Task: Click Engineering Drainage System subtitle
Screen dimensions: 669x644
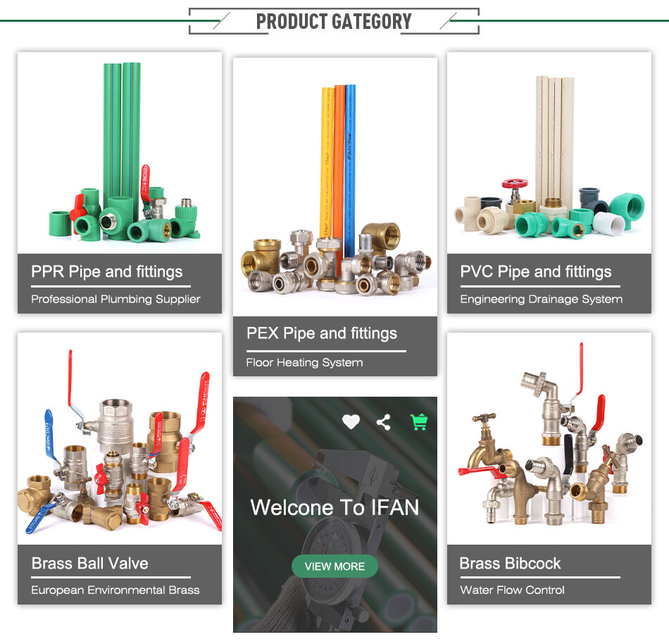Action: [x=542, y=299]
